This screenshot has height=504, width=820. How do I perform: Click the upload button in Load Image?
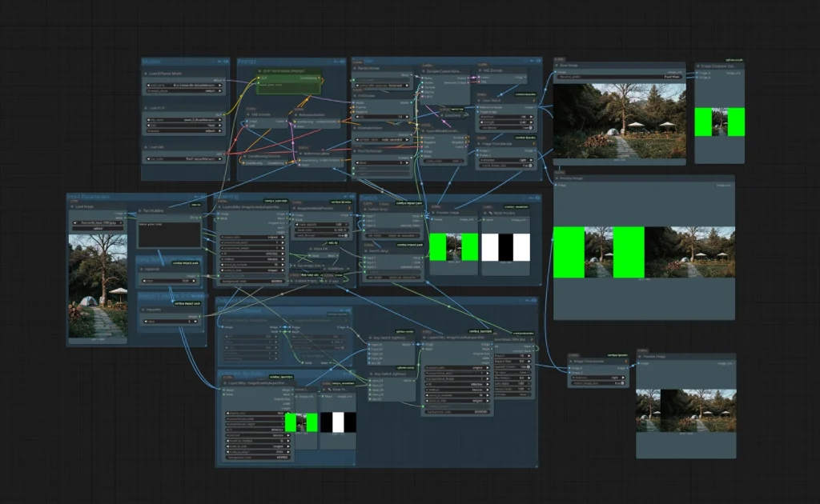[x=97, y=228]
